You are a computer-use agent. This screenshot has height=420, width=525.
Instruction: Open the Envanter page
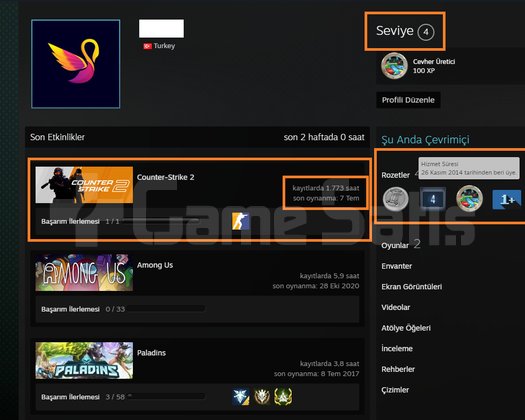[396, 266]
